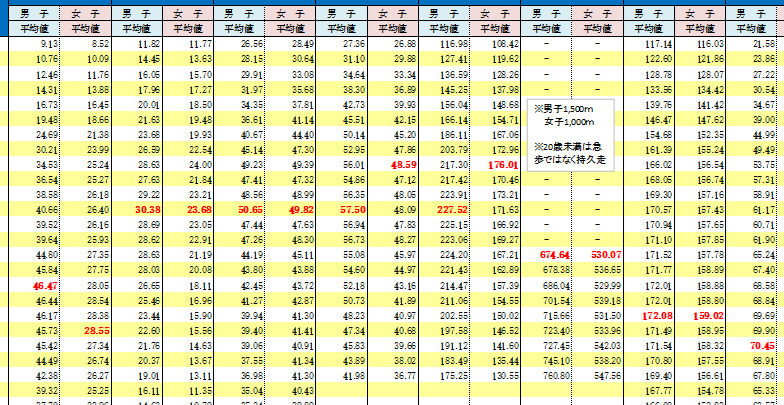Click the cell 139.76

(658, 104)
